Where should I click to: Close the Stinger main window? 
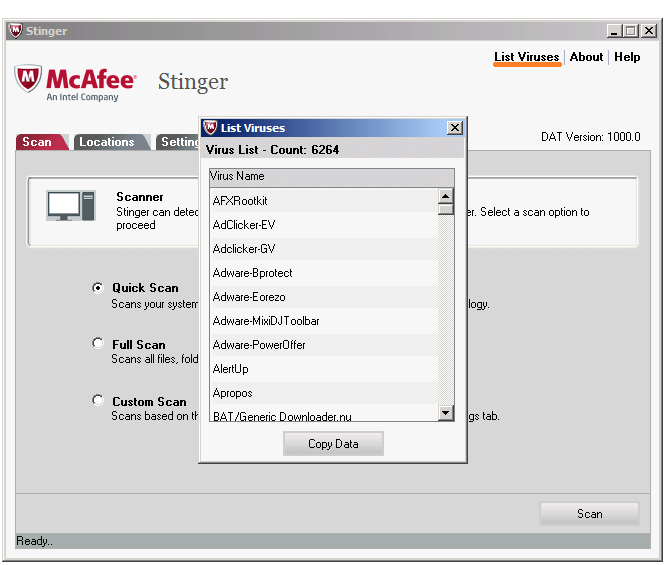point(649,31)
